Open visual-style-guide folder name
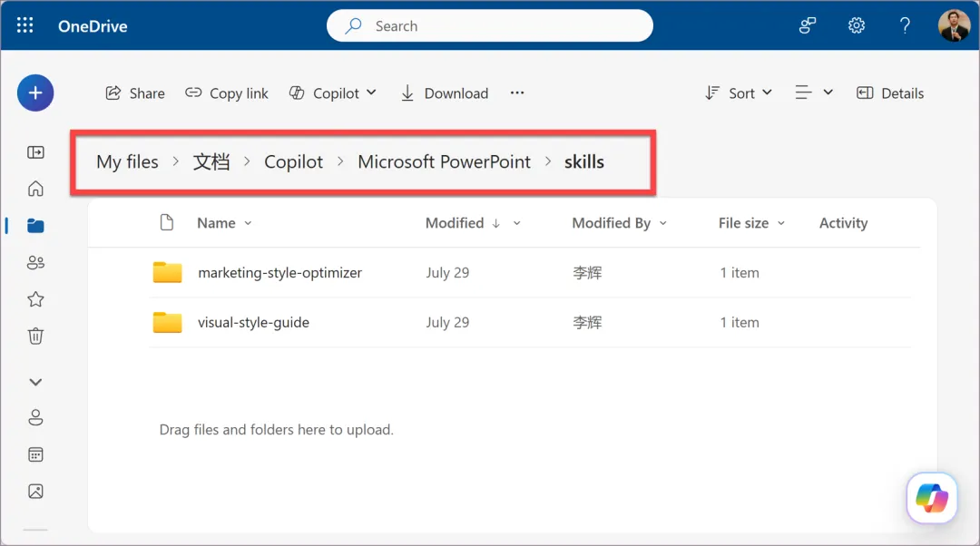 point(254,322)
